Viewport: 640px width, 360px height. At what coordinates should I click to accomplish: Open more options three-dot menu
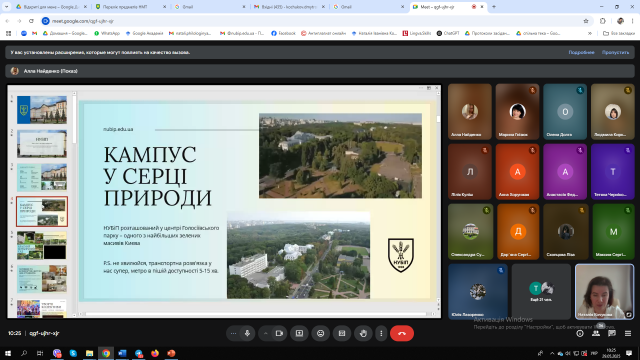pyautogui.click(x=381, y=333)
